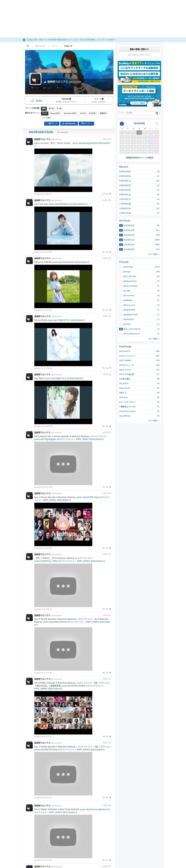Toggle Mentionを除く filter

click(71, 113)
